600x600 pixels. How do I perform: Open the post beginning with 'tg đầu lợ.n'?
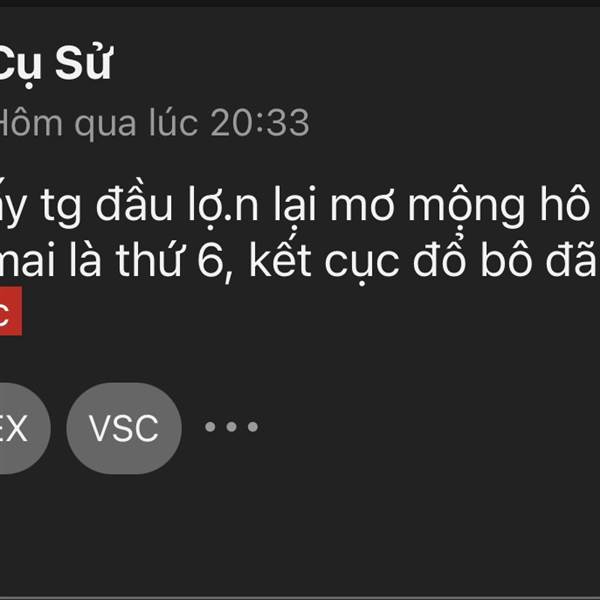pyautogui.click(x=300, y=231)
